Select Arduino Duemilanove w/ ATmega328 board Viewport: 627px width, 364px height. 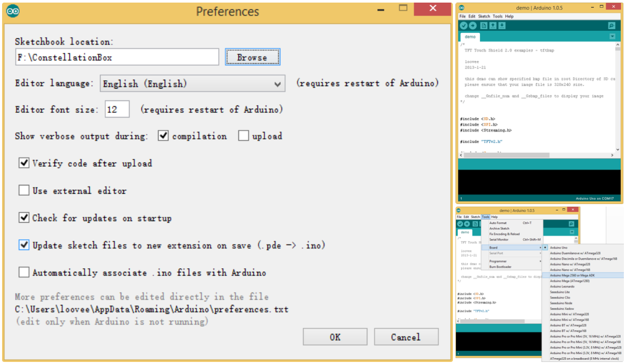point(583,253)
